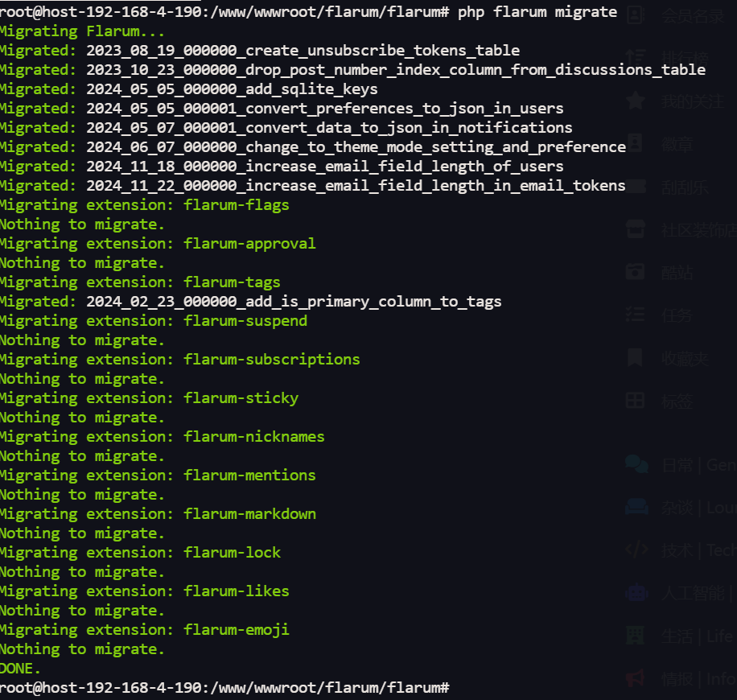
Task: Click the 'flarum-subscriptions' extension name
Action: coord(272,360)
